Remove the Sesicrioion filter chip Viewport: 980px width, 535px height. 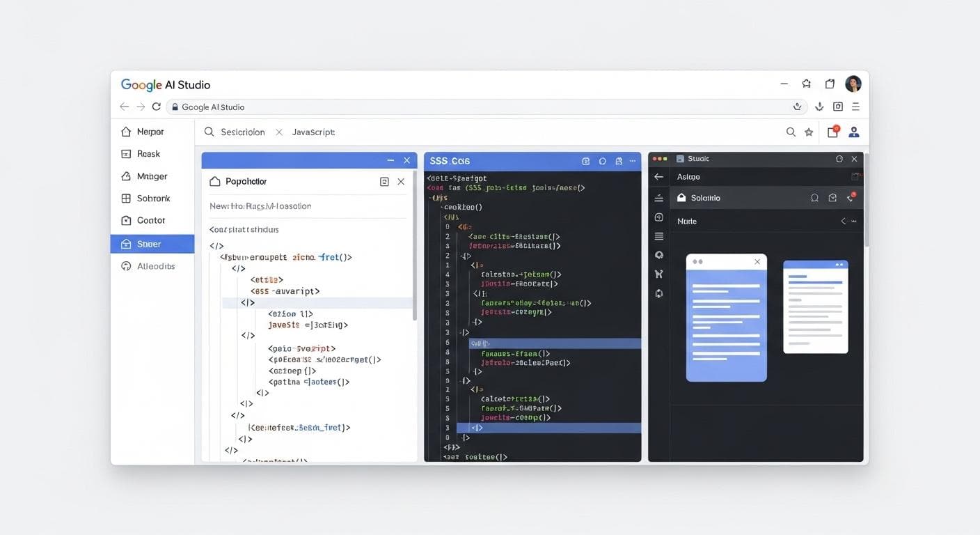tap(280, 131)
